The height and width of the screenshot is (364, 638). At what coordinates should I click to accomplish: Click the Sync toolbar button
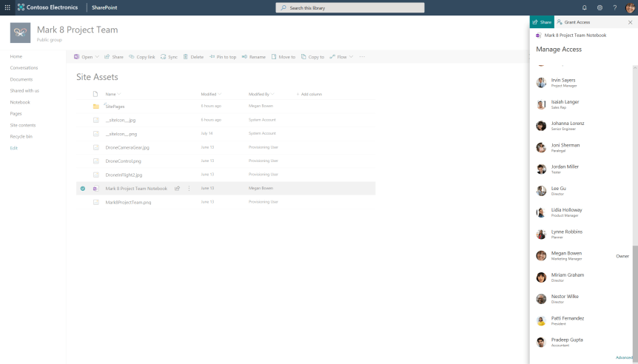[169, 57]
